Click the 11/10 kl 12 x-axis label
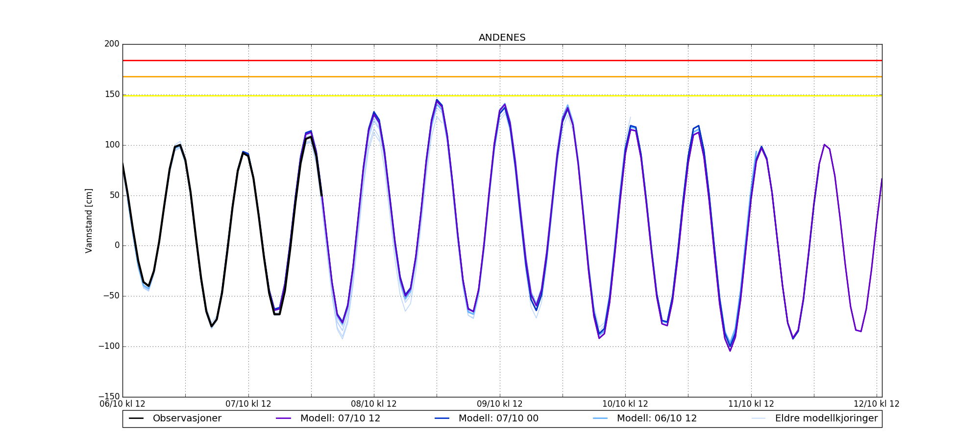The height and width of the screenshot is (441, 980). 751,404
